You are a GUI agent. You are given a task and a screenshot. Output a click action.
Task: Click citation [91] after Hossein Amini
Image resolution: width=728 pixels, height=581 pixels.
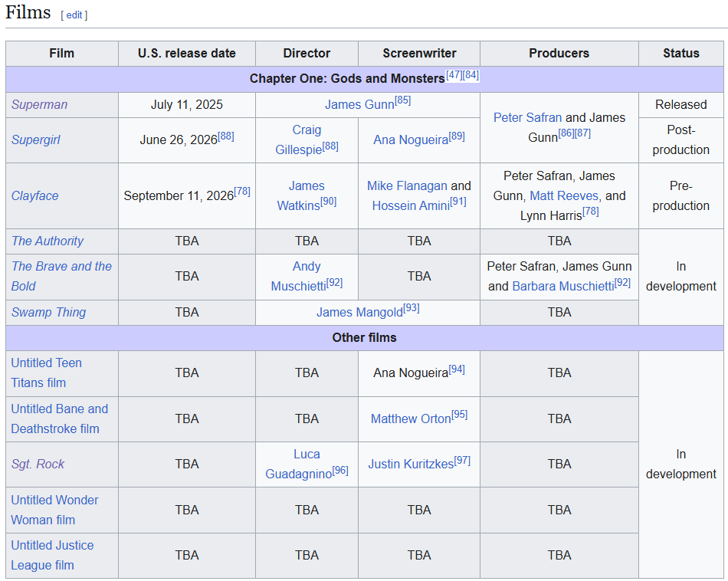point(458,201)
